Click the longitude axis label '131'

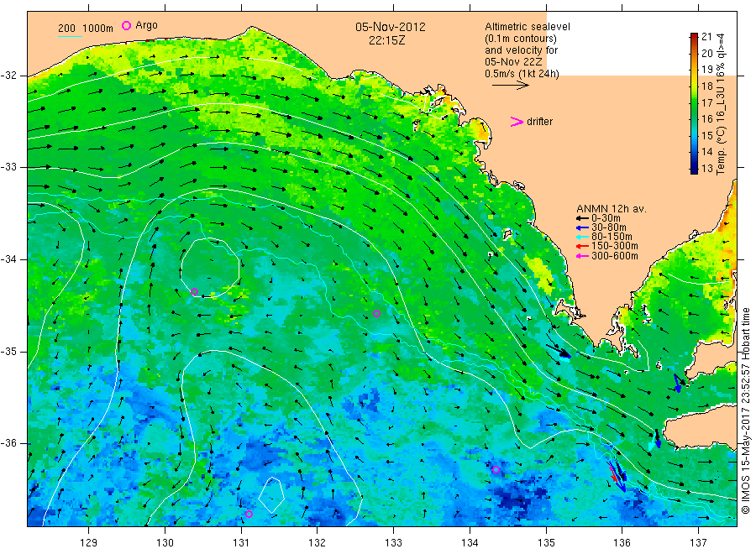(x=241, y=543)
